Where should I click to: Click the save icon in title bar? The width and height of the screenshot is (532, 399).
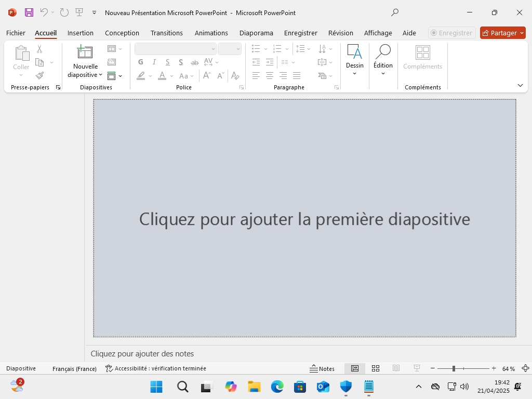tap(29, 12)
